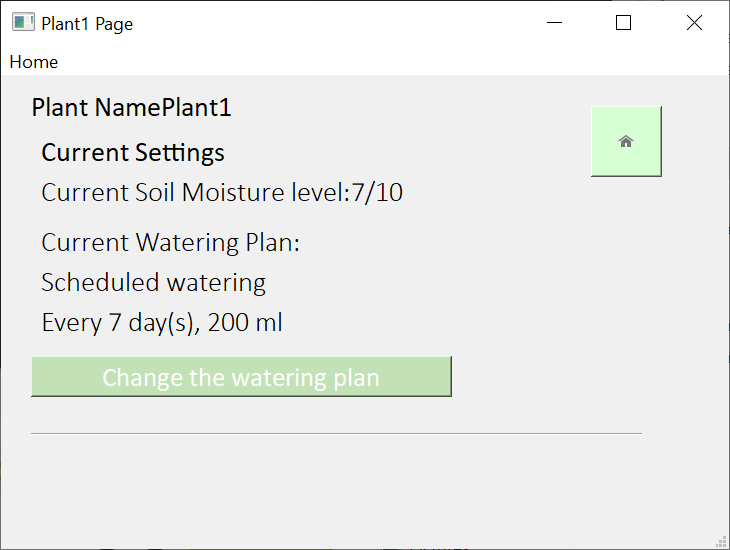Click the 7/10 moisture value
The height and width of the screenshot is (550, 730).
pyautogui.click(x=377, y=192)
